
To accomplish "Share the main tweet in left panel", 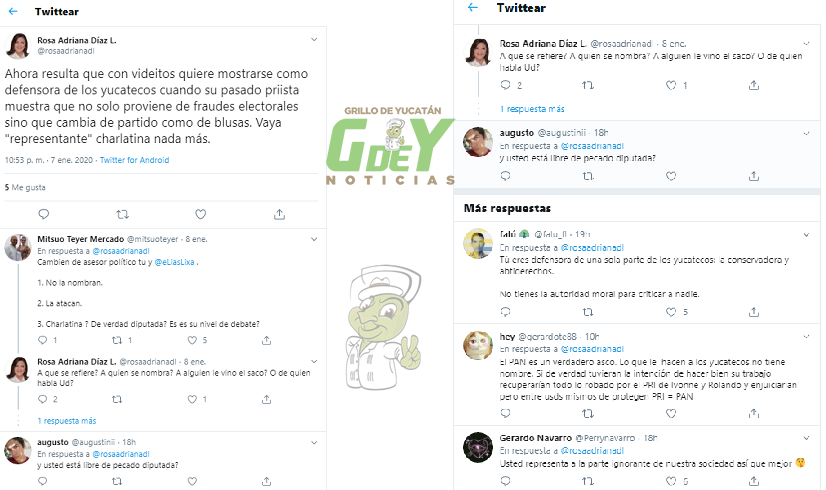I will point(279,214).
